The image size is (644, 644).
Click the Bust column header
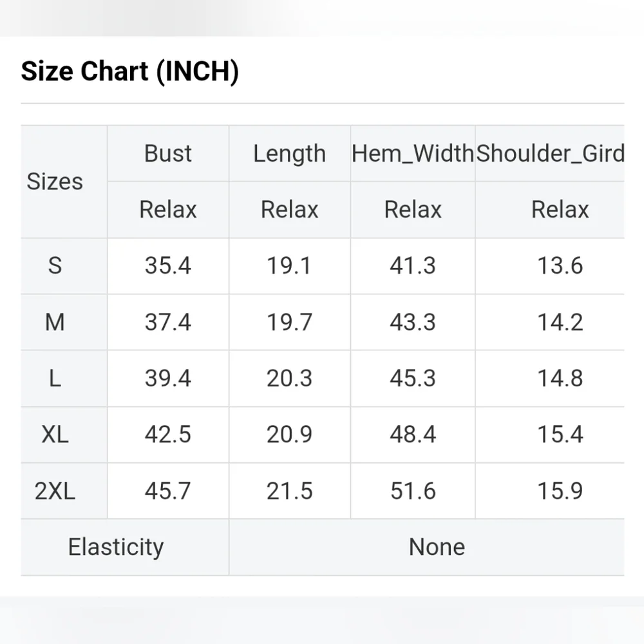point(168,153)
